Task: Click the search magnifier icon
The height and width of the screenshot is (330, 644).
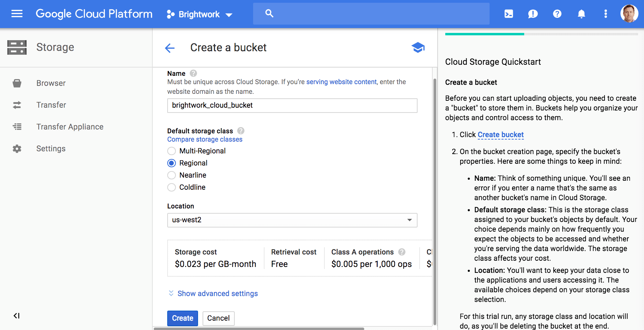Action: pos(269,14)
